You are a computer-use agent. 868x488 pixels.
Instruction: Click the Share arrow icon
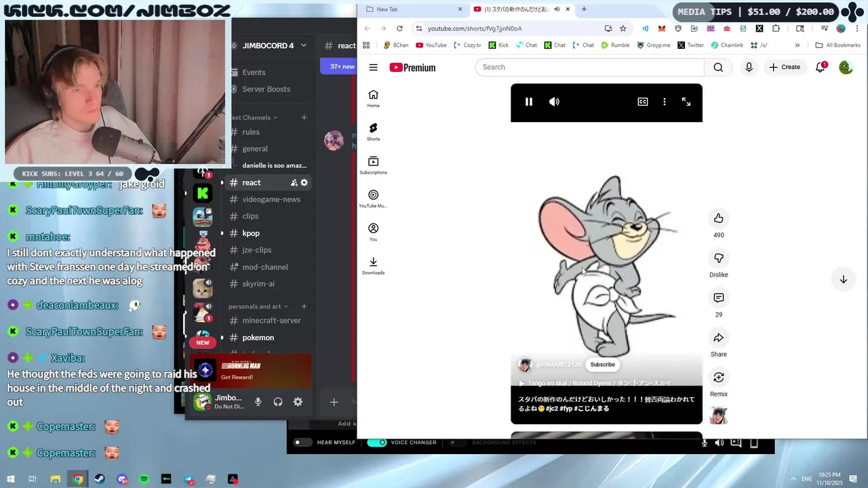(x=719, y=338)
